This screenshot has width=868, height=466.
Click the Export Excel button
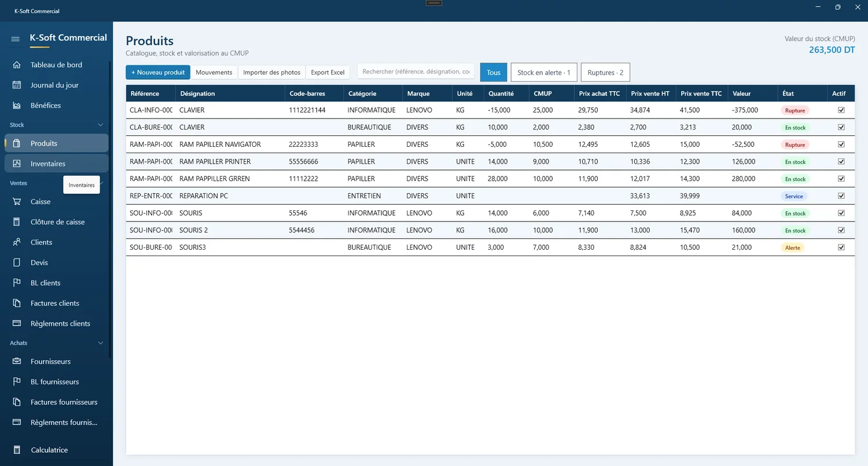coord(328,72)
